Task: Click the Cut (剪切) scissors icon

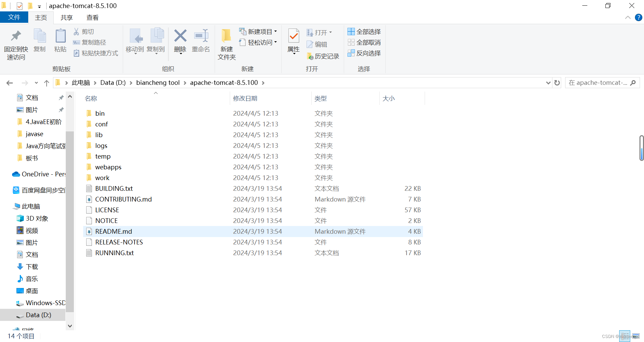Action: click(76, 32)
